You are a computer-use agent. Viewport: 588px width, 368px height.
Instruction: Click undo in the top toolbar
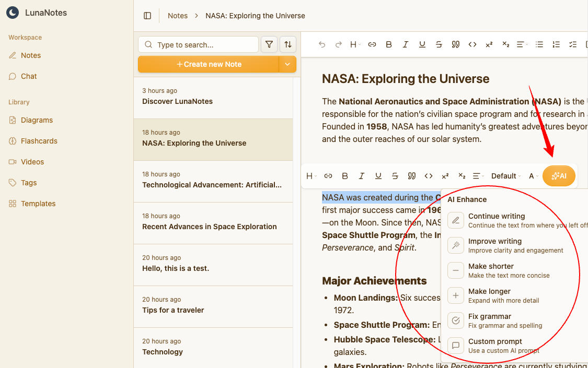(322, 45)
